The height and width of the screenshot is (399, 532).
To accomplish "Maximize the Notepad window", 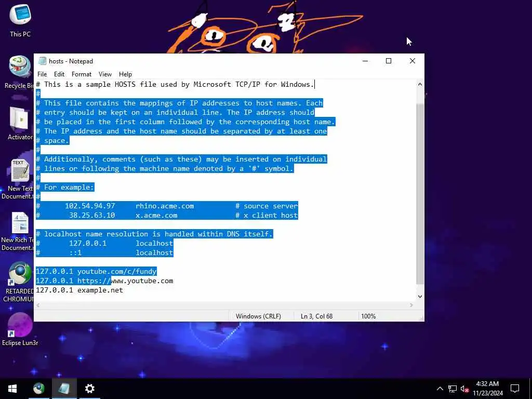I will coord(389,61).
